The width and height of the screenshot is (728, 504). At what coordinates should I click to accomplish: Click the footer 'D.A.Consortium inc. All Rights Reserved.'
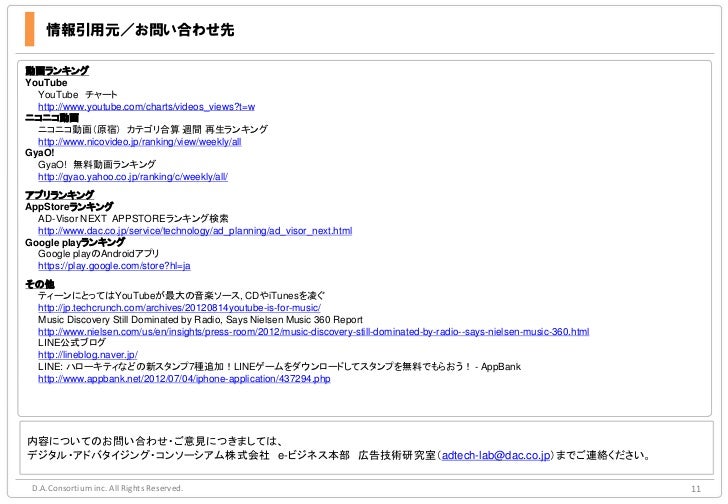tap(107, 488)
